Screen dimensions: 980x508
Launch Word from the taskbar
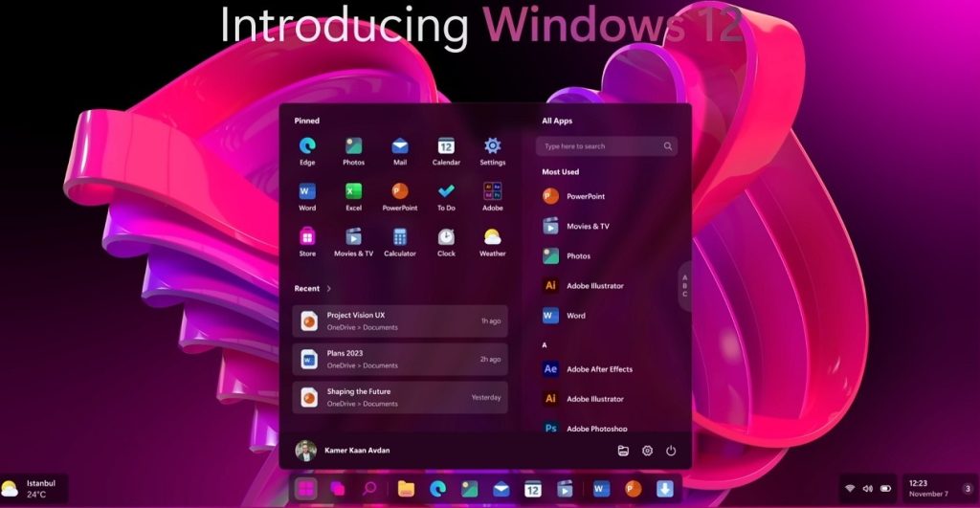[601, 489]
